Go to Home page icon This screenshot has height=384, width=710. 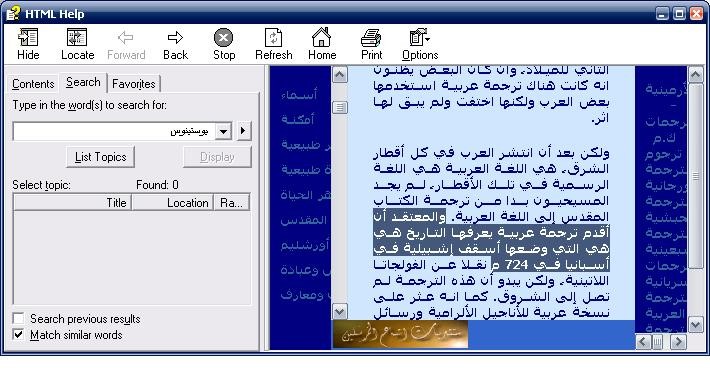pos(321,37)
